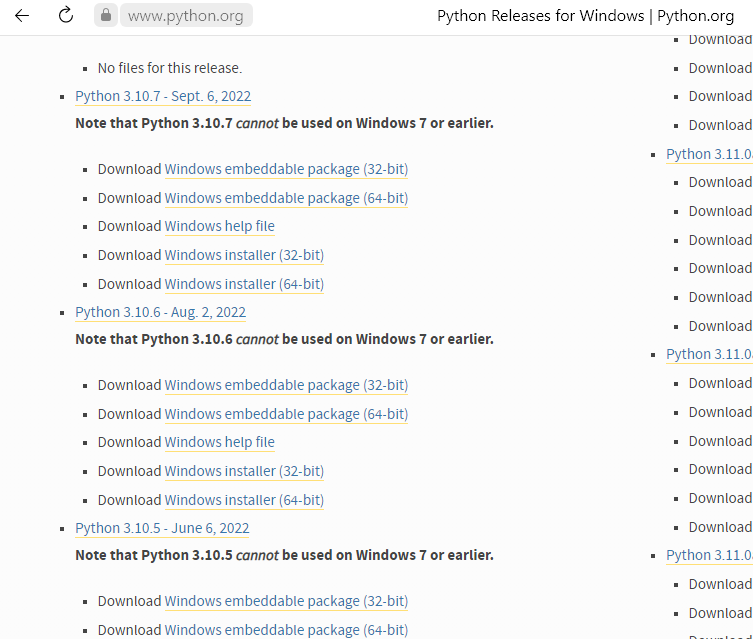
Task: Click the page reload icon
Action: pyautogui.click(x=66, y=16)
